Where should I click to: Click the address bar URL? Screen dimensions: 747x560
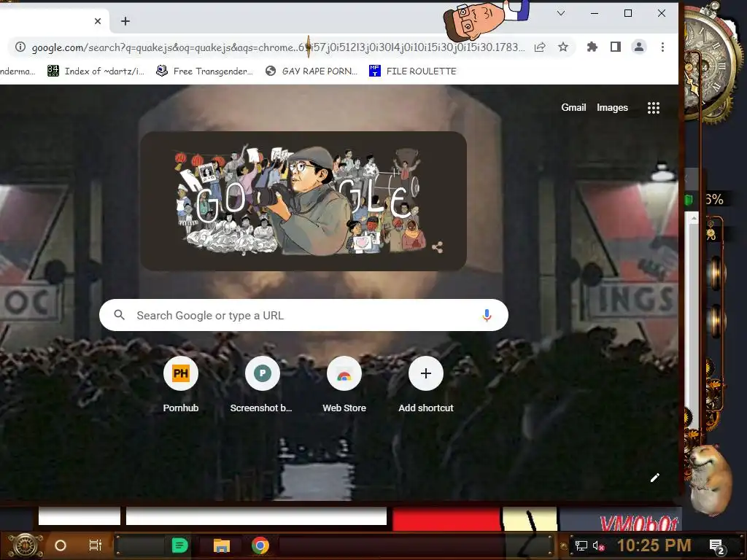pyautogui.click(x=278, y=47)
